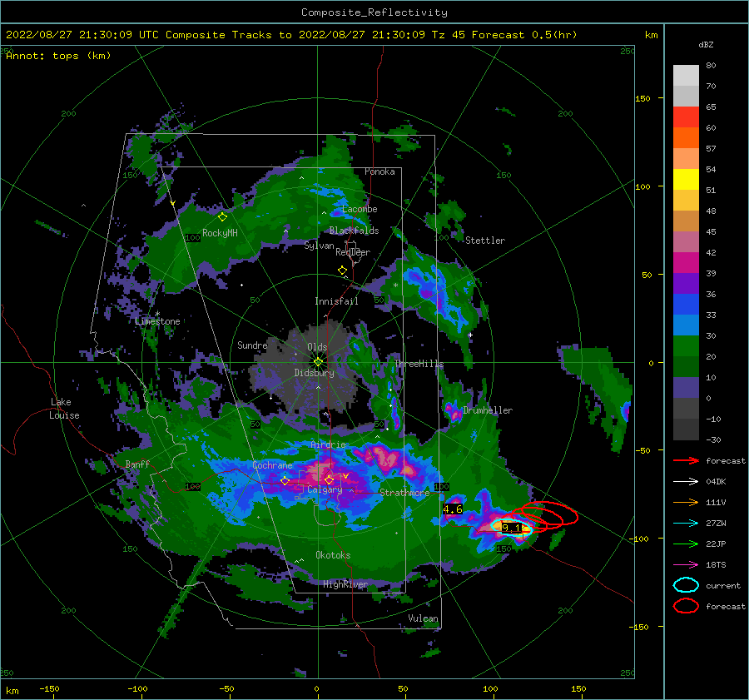749x700 pixels.
Task: Click the Lake Louise label
Action: tap(64, 409)
